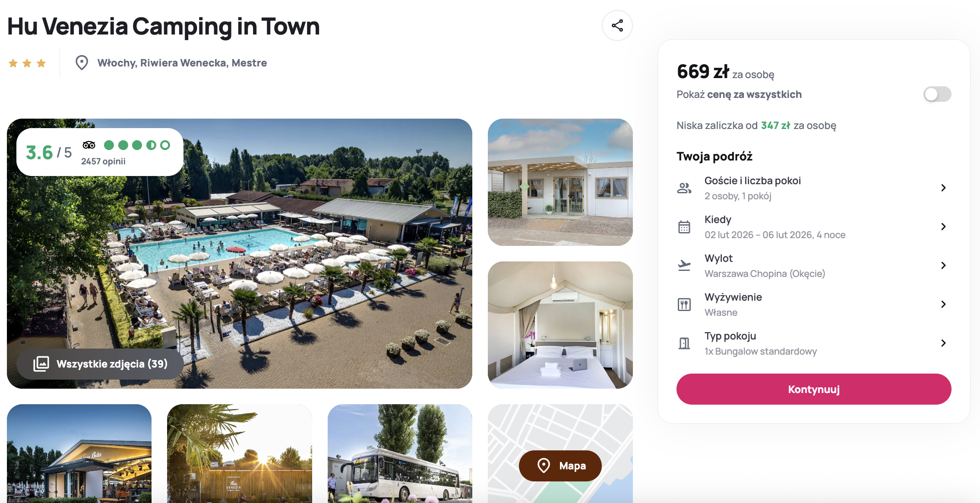Open the bungalow exterior photo thumbnail
The width and height of the screenshot is (980, 503).
[x=560, y=182]
